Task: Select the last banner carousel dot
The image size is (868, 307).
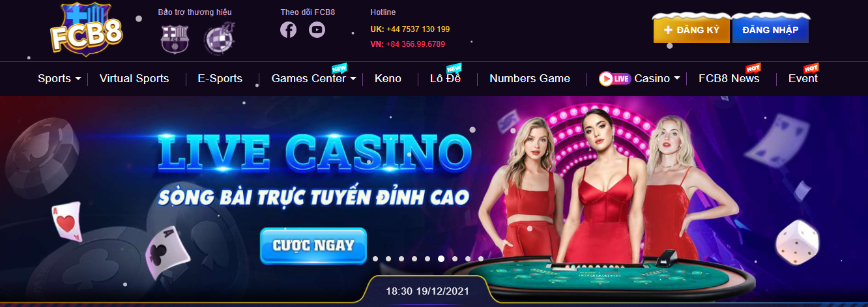Action: pos(481,259)
